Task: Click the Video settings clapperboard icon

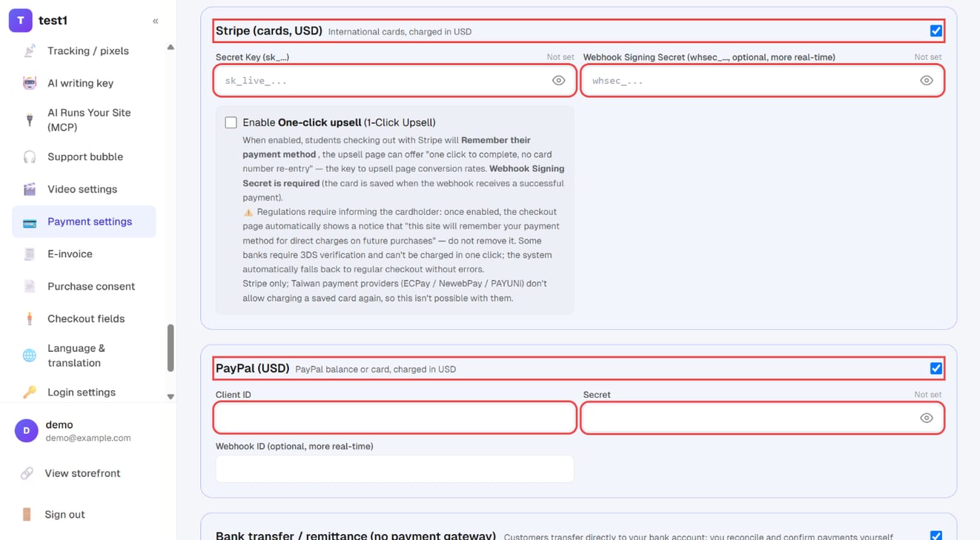Action: (x=30, y=189)
